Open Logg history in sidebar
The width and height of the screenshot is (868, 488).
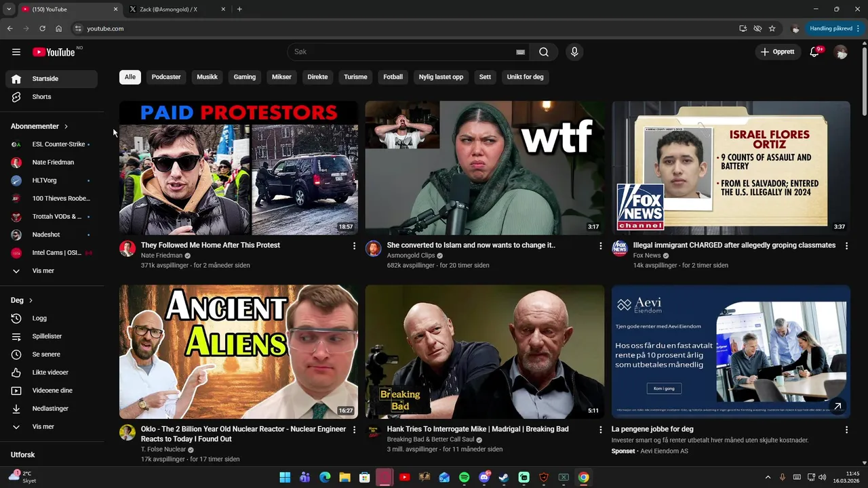pos(52,319)
